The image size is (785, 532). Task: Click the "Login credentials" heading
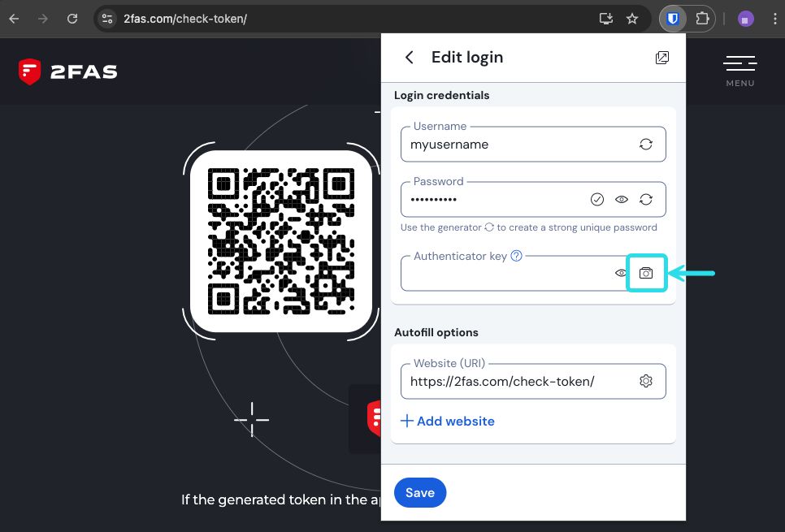pyautogui.click(x=441, y=95)
